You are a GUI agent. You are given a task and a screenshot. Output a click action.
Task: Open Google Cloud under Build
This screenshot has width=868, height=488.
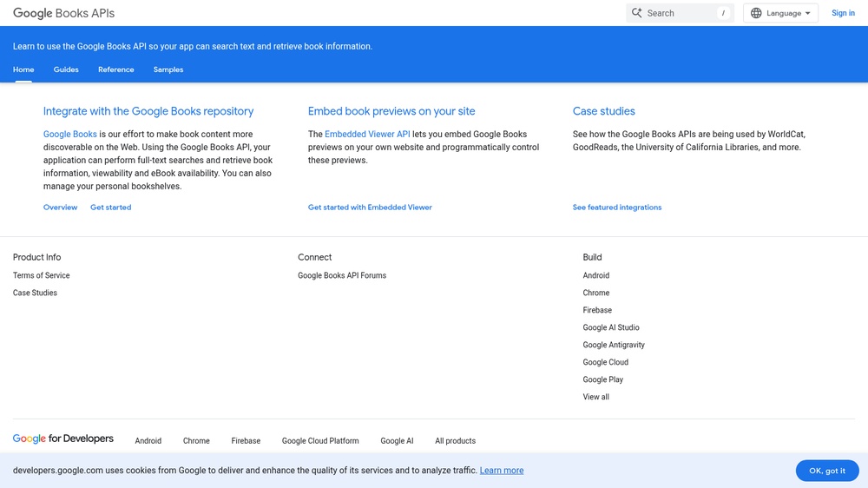[x=605, y=362]
